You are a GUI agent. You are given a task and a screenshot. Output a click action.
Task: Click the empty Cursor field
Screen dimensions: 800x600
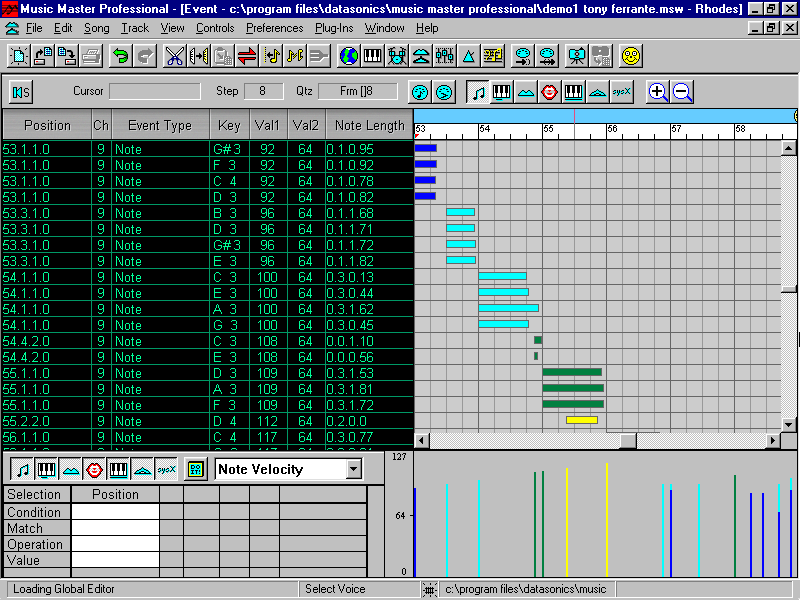coord(155,91)
